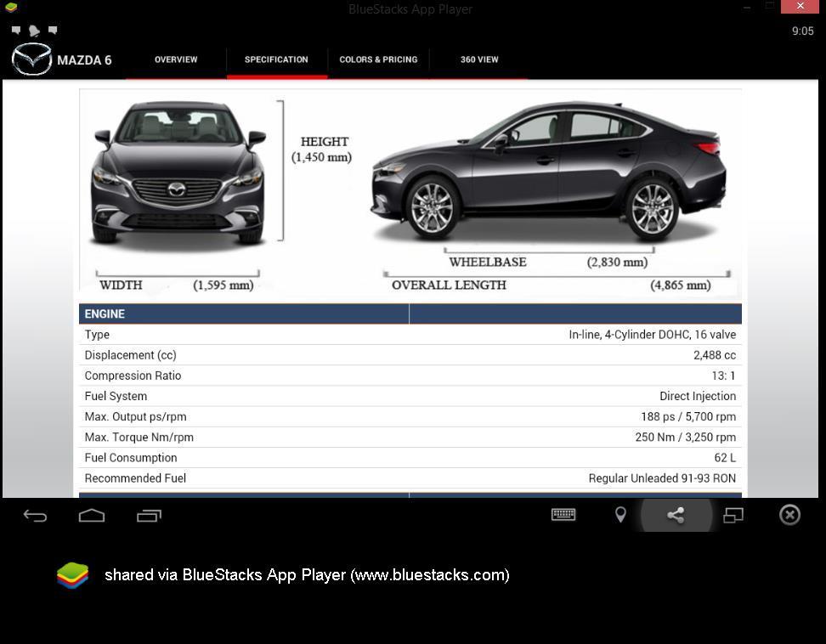Click the 'Direct Injection' value
This screenshot has height=644, width=826.
(x=698, y=396)
